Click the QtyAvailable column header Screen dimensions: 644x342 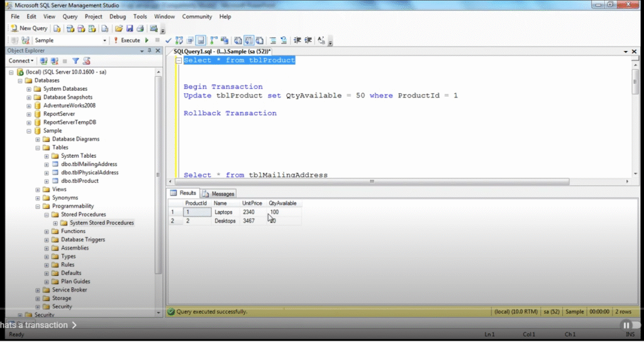coord(284,203)
